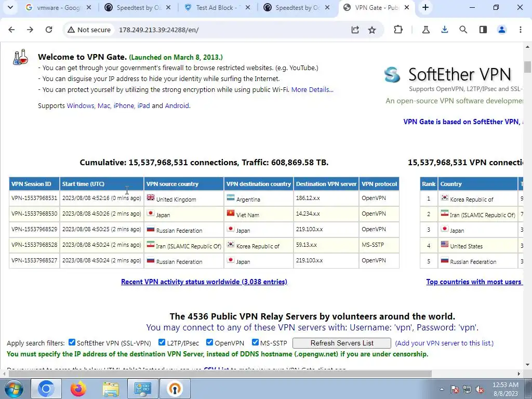Open a new tab with plus button

pyautogui.click(x=425, y=7)
